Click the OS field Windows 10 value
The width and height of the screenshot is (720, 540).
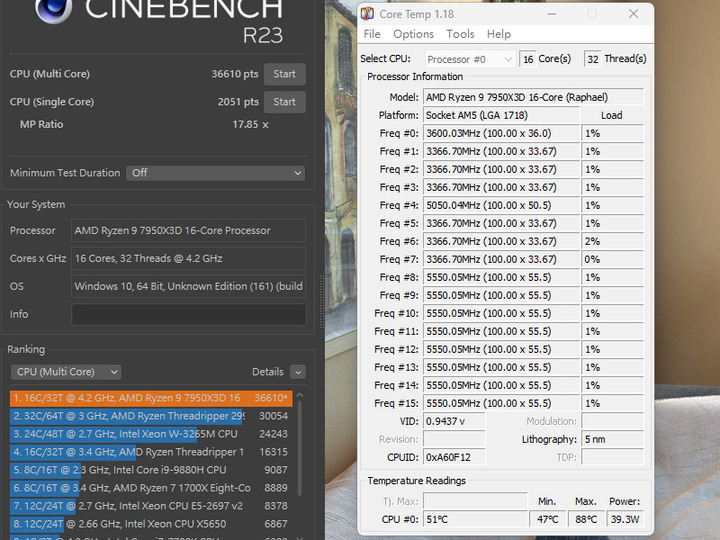(x=189, y=287)
